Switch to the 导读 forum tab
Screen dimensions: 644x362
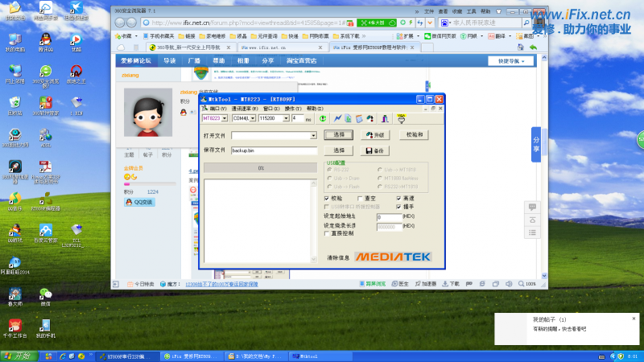(170, 60)
